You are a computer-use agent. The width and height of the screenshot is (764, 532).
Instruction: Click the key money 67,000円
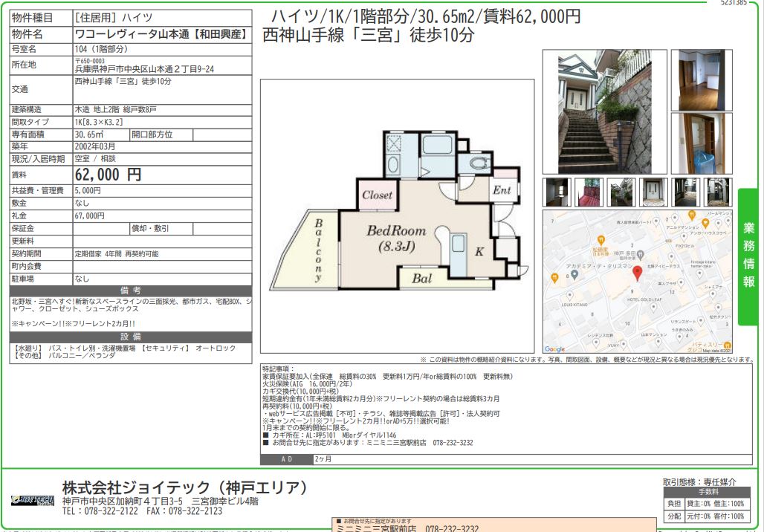point(90,215)
